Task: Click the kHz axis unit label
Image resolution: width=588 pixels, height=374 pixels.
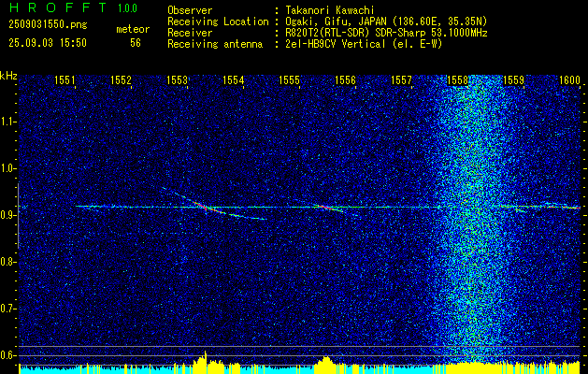Action: (8, 76)
